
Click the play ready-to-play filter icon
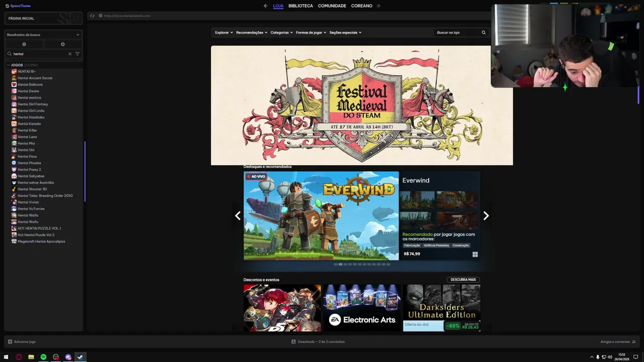63,44
